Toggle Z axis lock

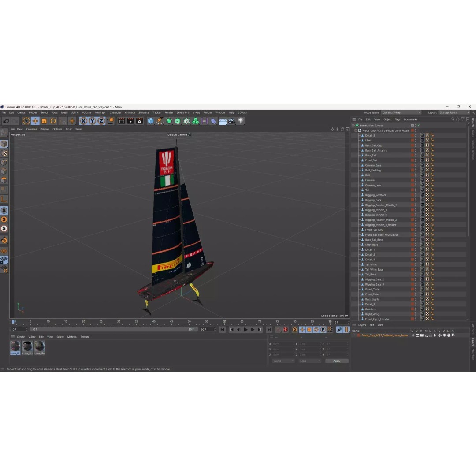[101, 121]
